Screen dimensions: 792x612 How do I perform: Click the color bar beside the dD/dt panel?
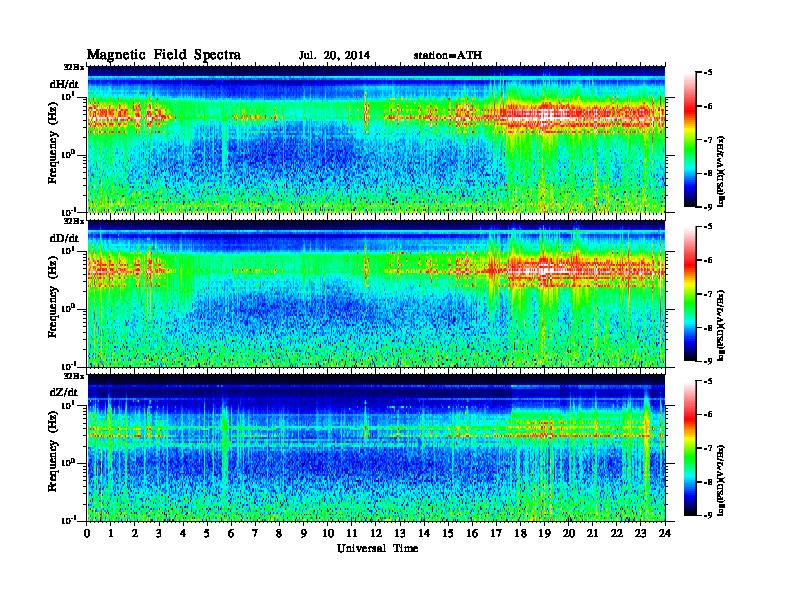point(689,294)
